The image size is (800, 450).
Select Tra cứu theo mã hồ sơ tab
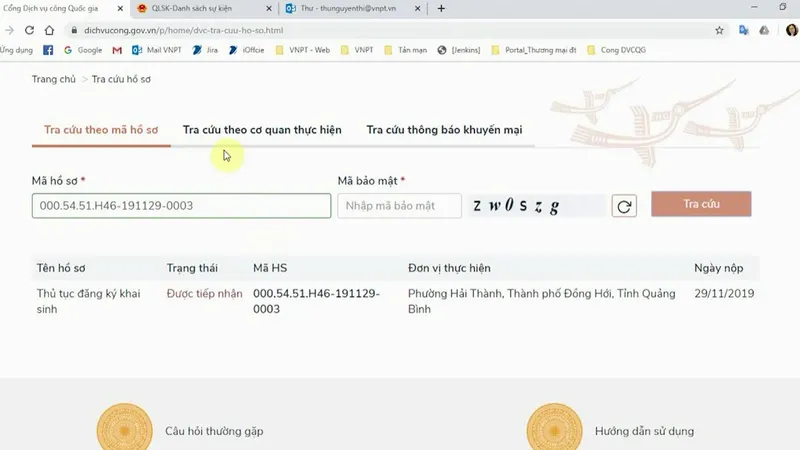(101, 130)
